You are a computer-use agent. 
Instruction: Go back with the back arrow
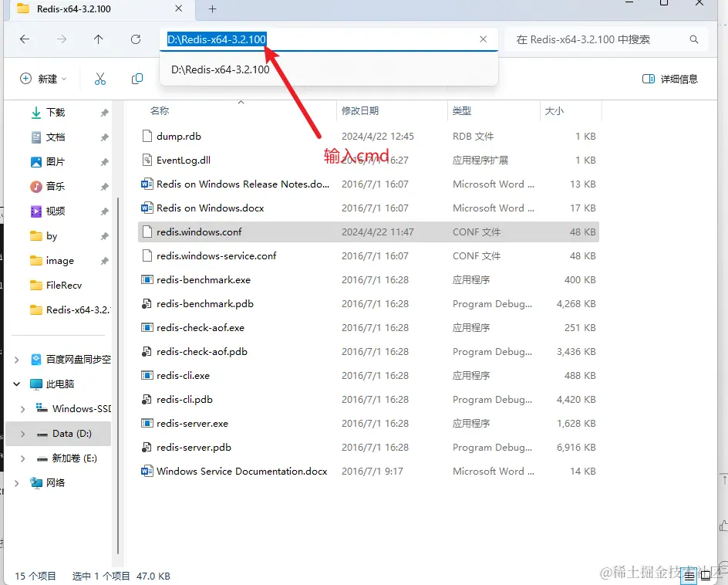tap(25, 39)
